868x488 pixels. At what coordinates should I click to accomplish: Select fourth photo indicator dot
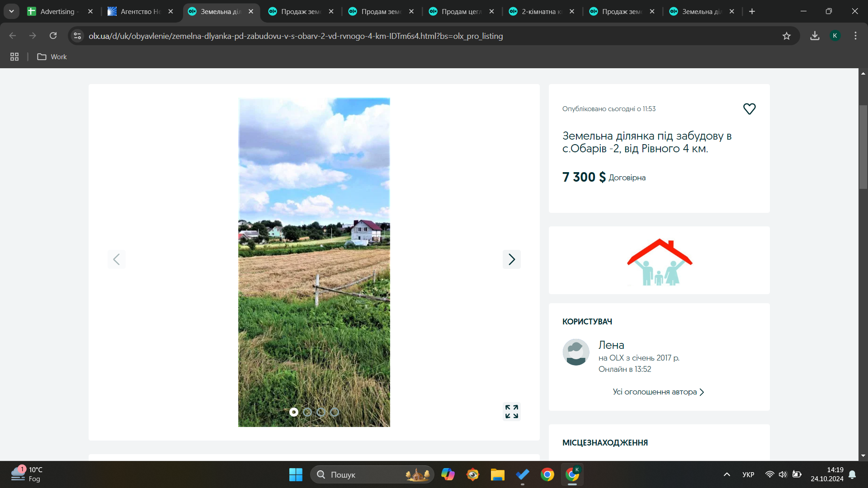[335, 412]
